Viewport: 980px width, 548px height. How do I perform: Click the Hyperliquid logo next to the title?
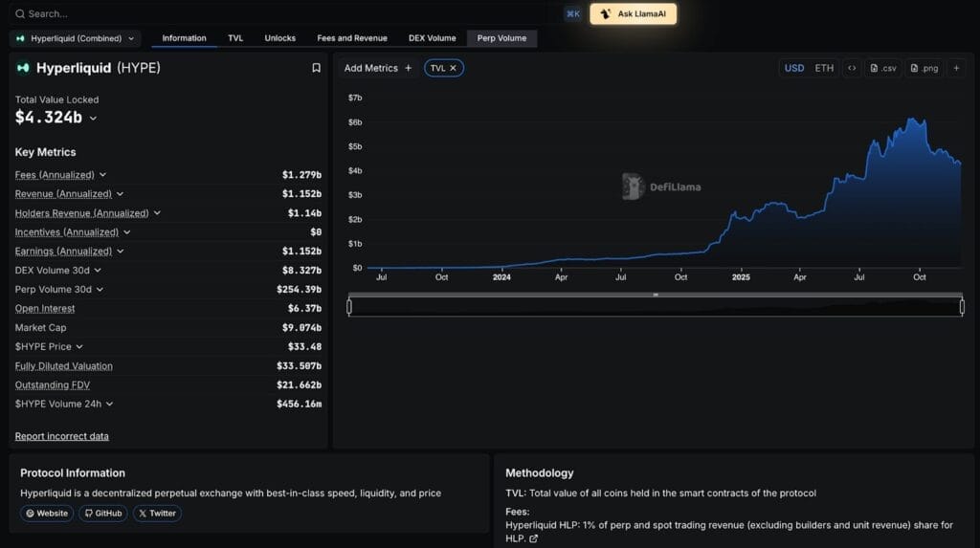point(23,68)
